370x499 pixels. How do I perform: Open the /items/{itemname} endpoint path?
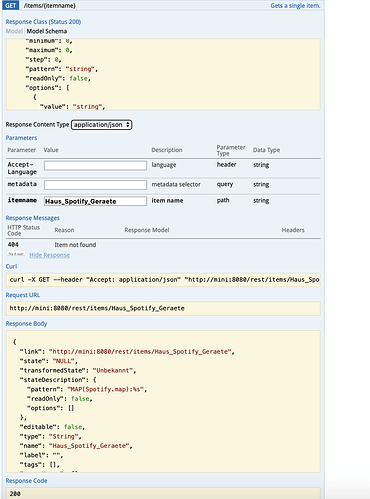50,6
